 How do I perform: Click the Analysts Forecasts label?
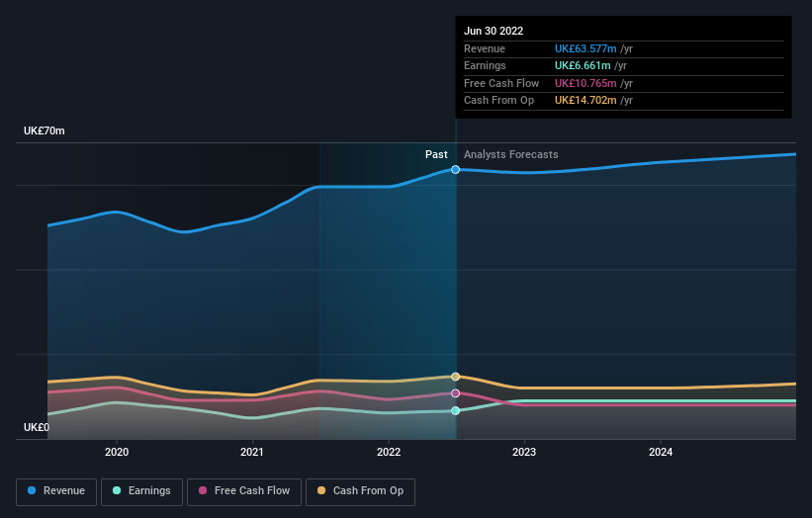click(511, 155)
